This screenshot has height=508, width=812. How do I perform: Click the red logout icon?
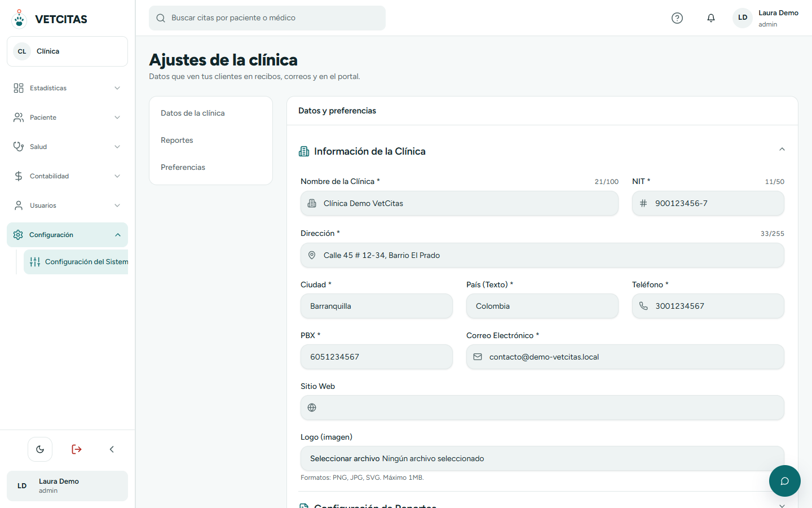coord(77,449)
